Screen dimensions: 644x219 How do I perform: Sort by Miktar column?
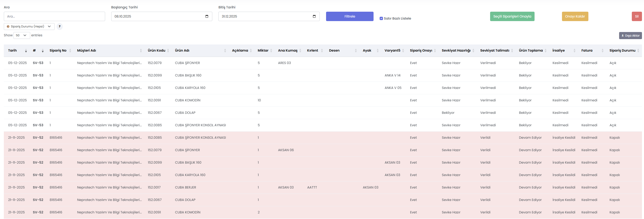pos(265,51)
